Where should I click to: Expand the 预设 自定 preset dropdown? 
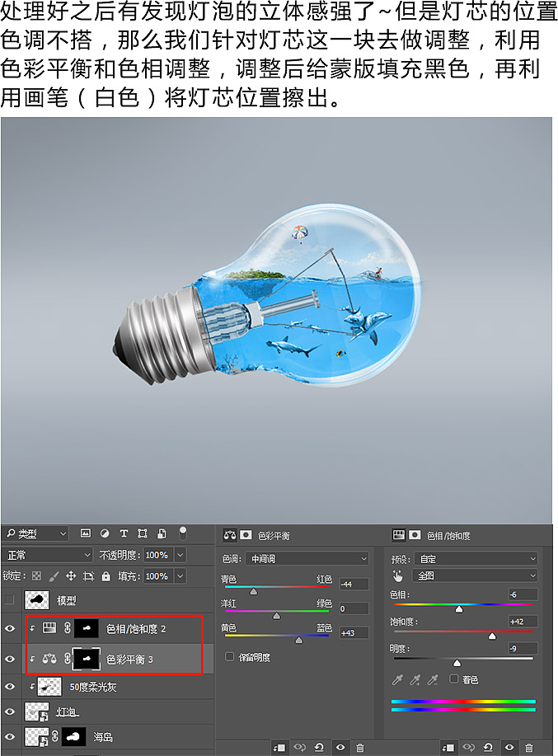point(476,559)
